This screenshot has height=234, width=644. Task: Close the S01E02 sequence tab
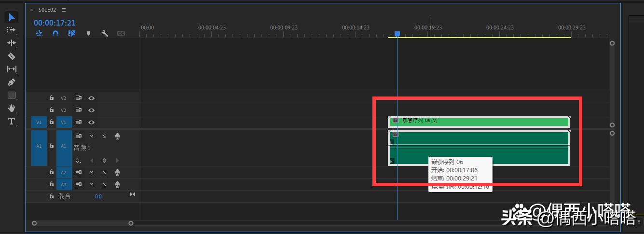(32, 10)
